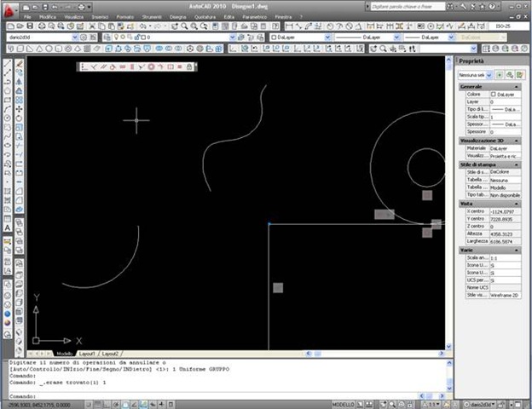Click the drawing area vertical scrollbar down arrow
The image size is (532, 409).
pos(448,347)
